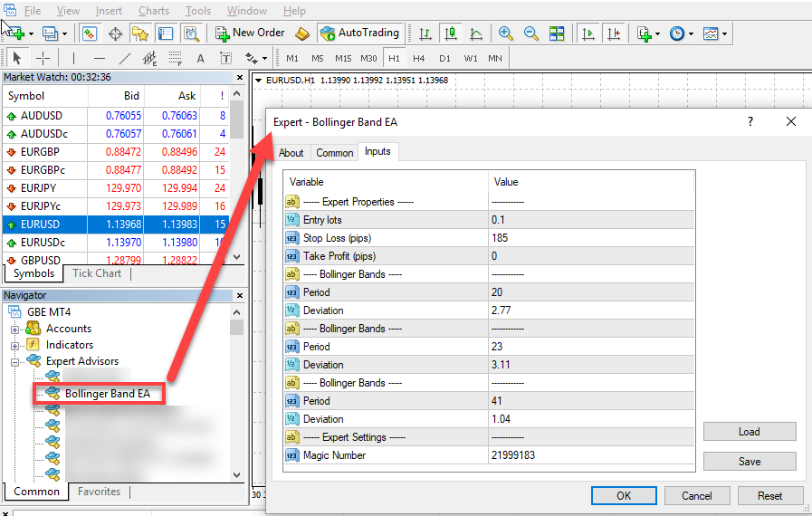
Task: Select the Text (A) tool
Action: click(201, 59)
